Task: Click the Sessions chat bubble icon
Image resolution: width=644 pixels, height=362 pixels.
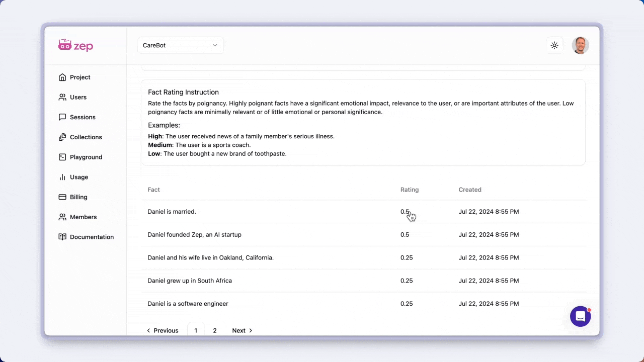Action: coord(62,117)
